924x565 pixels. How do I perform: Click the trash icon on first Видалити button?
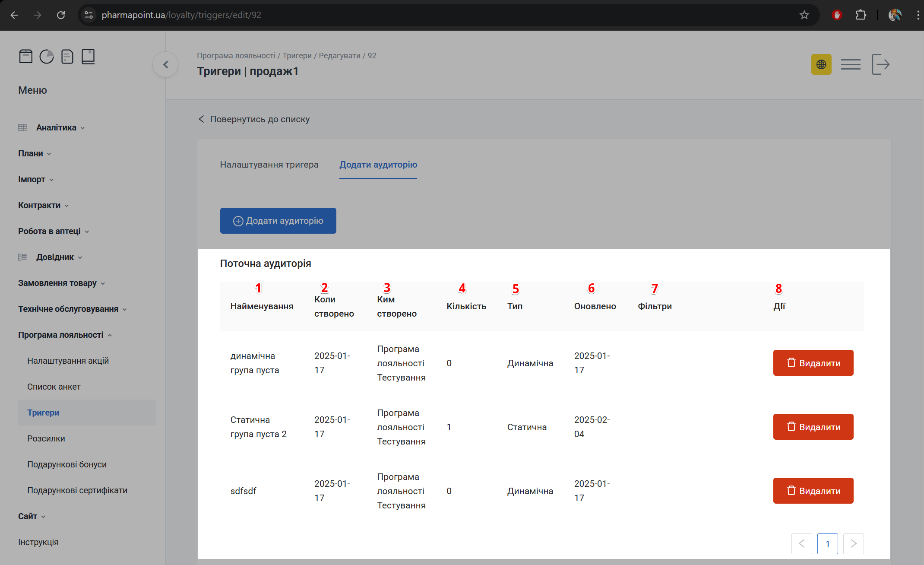(791, 363)
